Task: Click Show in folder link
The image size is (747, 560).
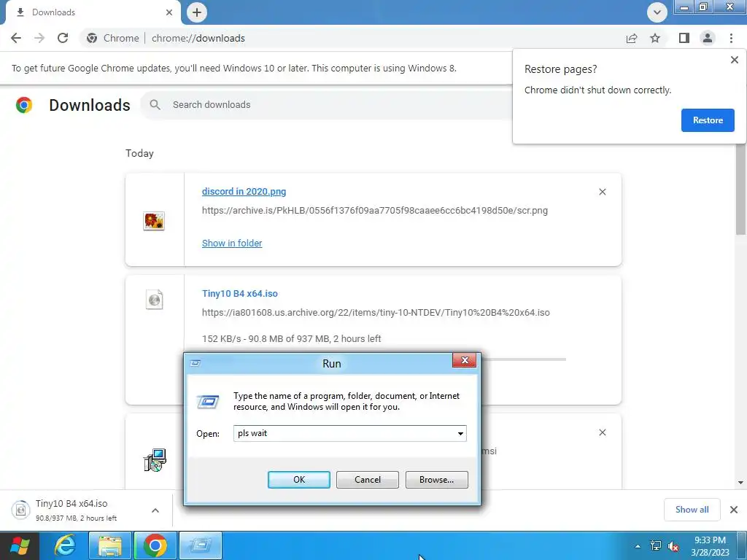Action: [232, 244]
